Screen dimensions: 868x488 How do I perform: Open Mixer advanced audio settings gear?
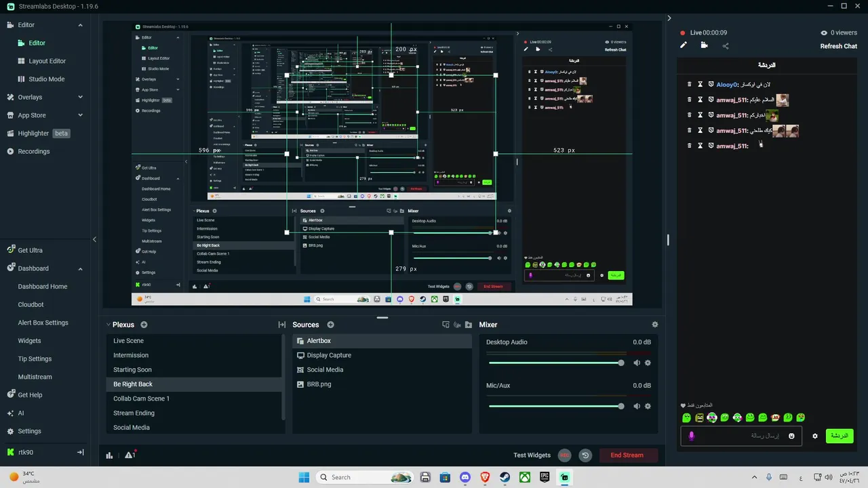click(x=654, y=325)
